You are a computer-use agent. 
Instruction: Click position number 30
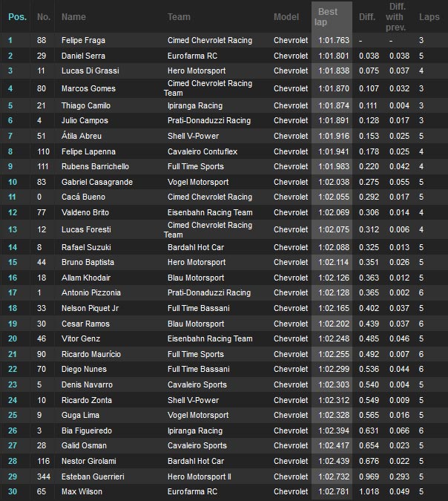[13, 492]
